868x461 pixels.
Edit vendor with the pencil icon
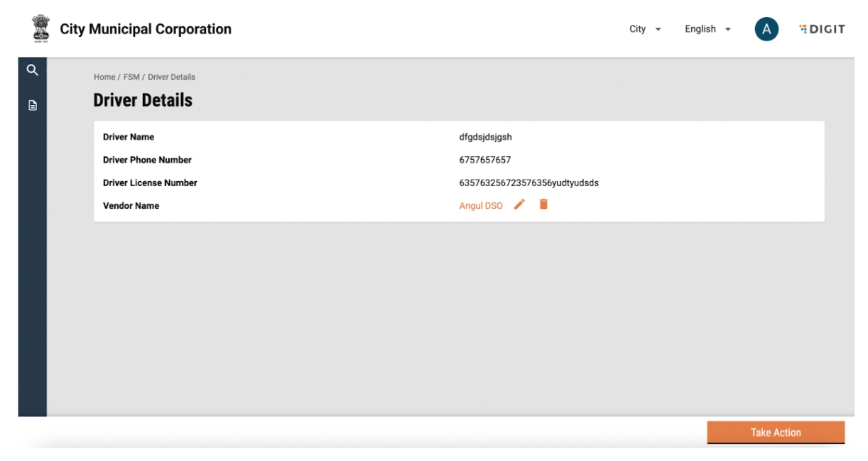(520, 205)
